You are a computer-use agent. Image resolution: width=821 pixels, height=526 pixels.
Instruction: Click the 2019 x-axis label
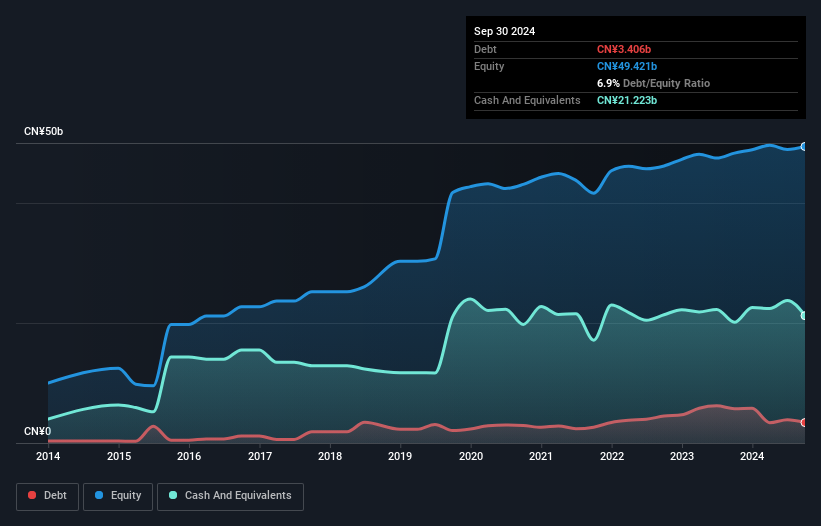pyautogui.click(x=400, y=456)
